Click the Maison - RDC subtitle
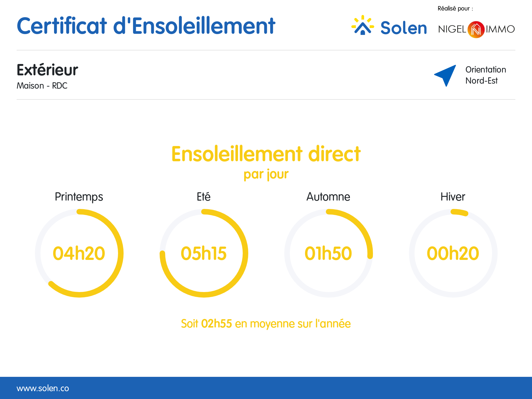 [42, 86]
